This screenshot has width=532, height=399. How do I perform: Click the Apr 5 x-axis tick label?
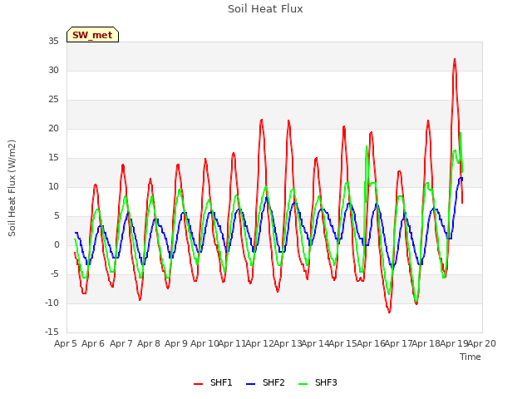coord(66,343)
